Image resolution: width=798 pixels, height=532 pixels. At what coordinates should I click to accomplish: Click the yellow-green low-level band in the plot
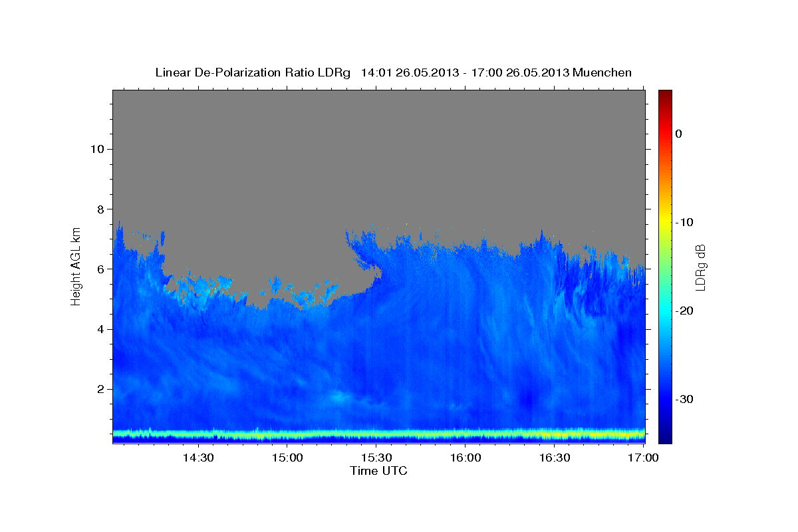point(378,435)
